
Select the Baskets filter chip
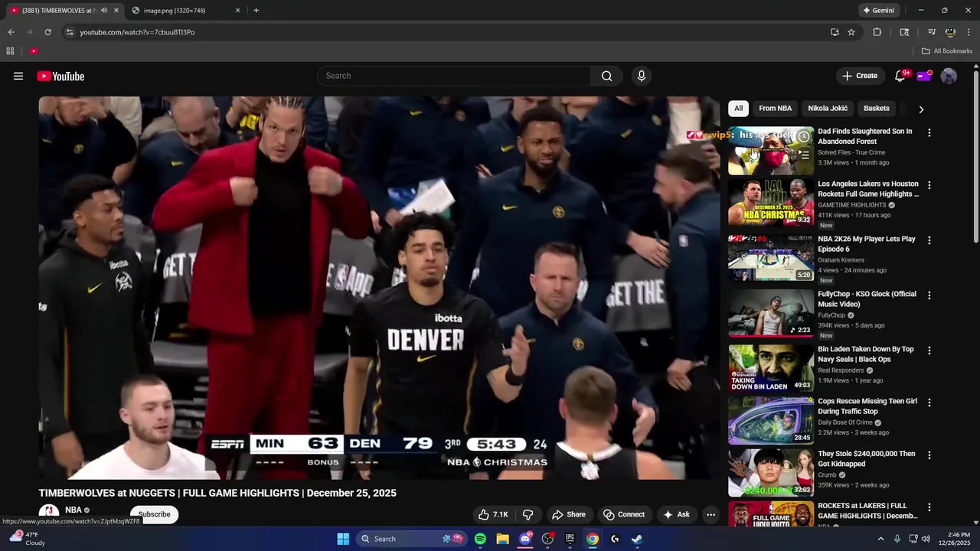coord(877,109)
